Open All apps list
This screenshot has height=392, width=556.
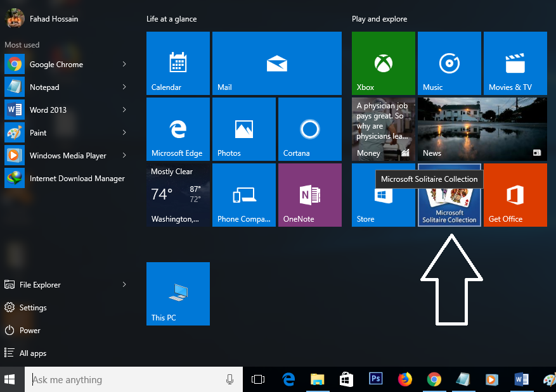(x=33, y=353)
